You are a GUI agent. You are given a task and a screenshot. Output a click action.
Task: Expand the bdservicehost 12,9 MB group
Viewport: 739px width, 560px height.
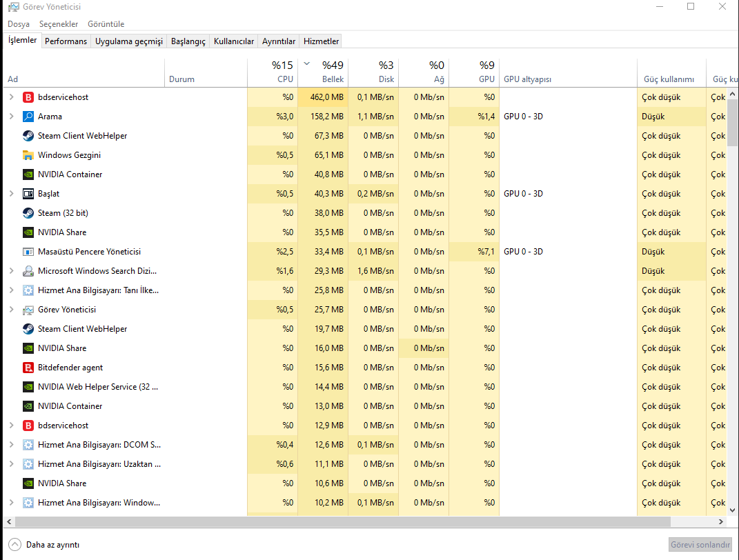pyautogui.click(x=12, y=426)
